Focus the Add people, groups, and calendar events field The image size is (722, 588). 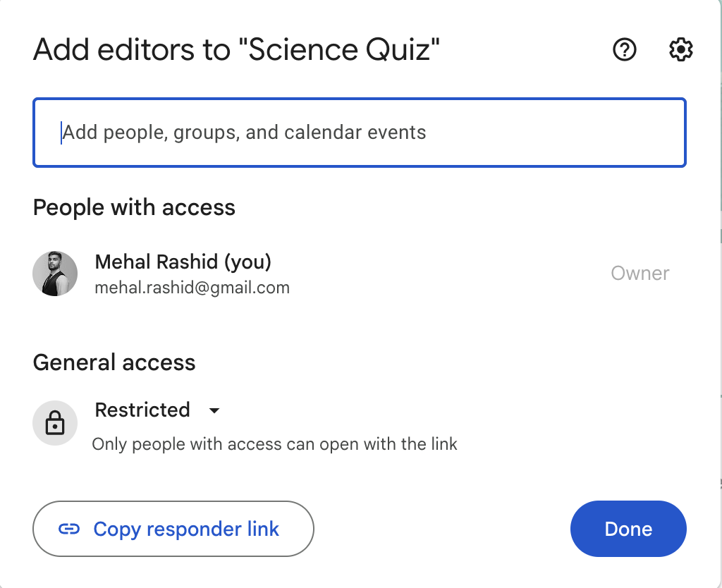360,133
